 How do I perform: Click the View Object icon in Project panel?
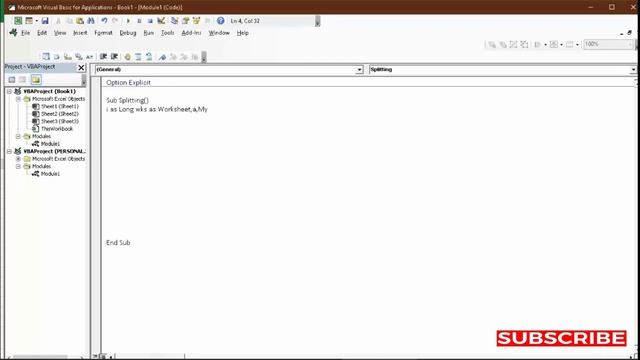[x=22, y=80]
